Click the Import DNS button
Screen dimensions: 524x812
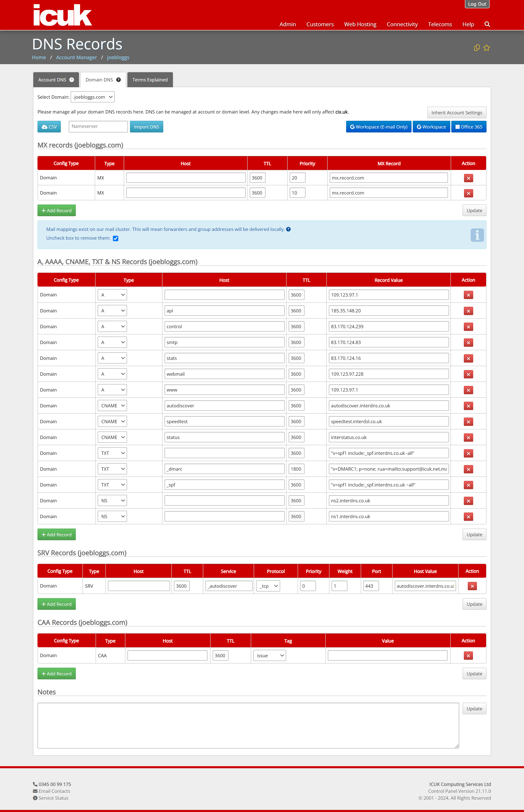tap(146, 127)
